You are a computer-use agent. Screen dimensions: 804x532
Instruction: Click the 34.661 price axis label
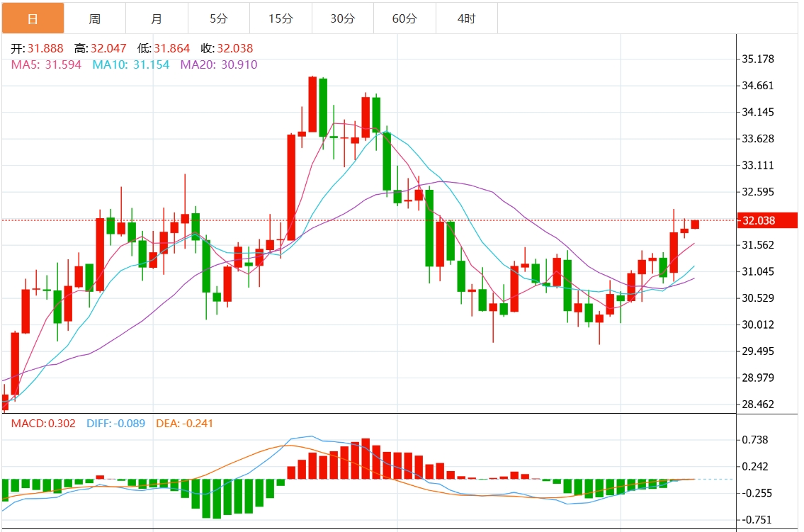tap(758, 86)
